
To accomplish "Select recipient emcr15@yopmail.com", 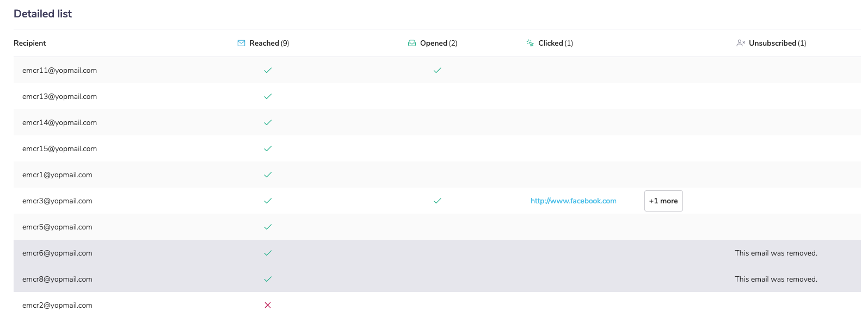I will tap(60, 148).
